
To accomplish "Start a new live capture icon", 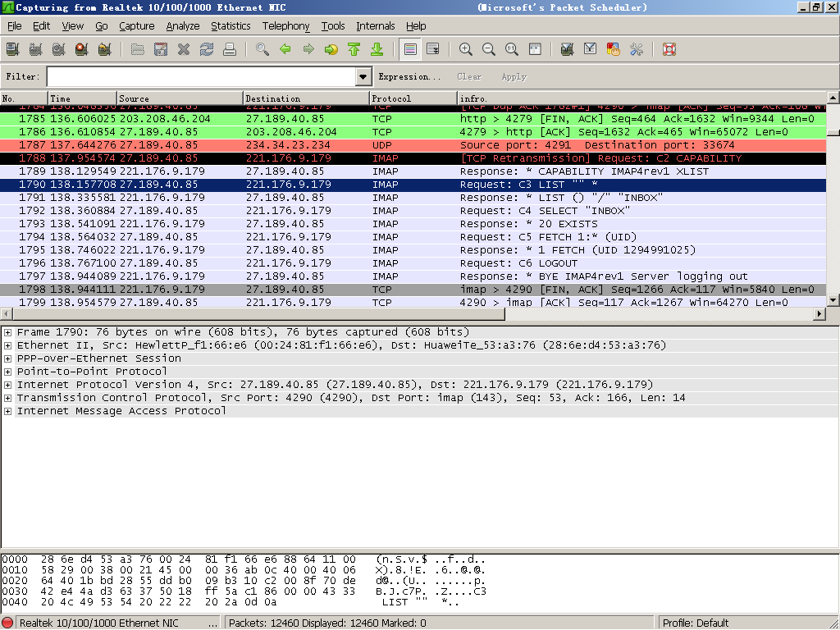I will 59,49.
